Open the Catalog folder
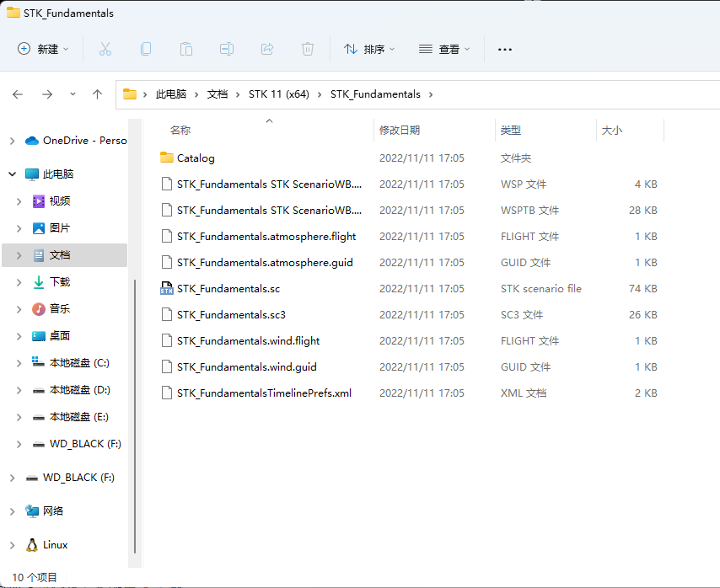720x588 pixels. coord(196,158)
